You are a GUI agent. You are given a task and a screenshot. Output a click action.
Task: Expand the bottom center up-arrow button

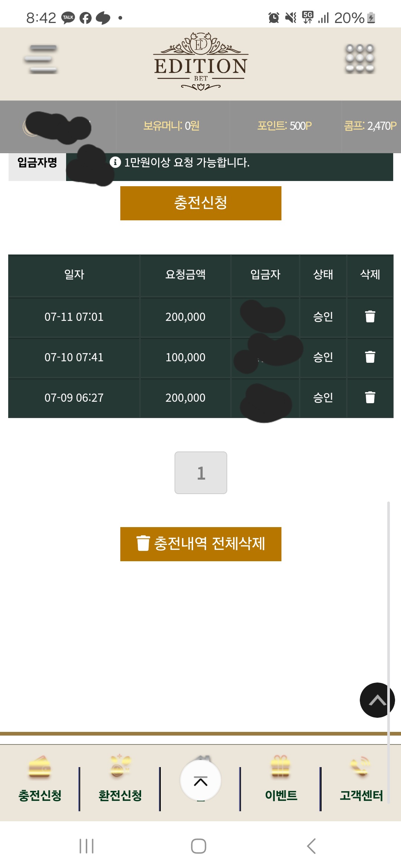click(x=200, y=780)
